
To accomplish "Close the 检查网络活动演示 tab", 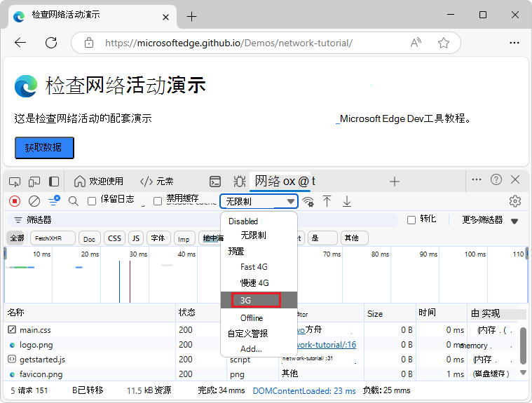I will point(165,17).
